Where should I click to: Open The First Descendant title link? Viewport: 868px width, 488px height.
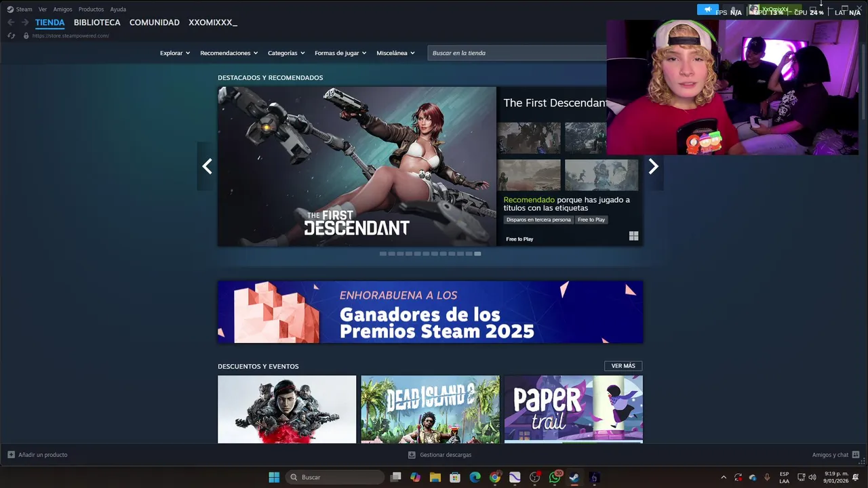pyautogui.click(x=555, y=103)
